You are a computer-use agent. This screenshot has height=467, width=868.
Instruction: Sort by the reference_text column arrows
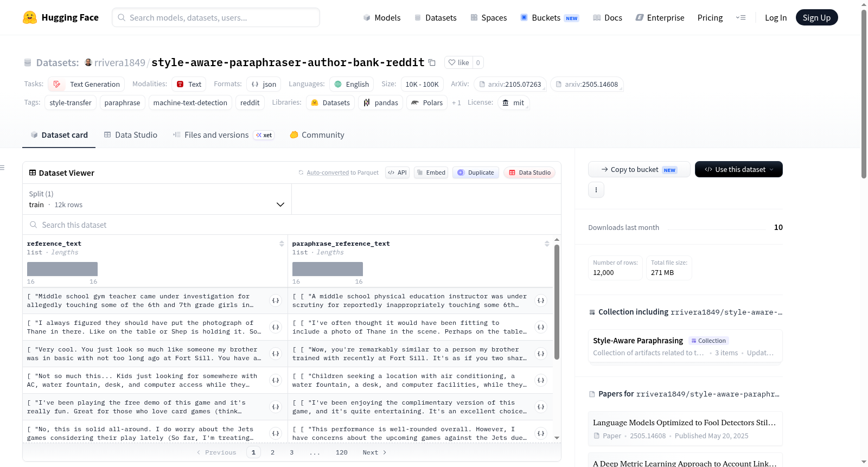click(x=282, y=244)
